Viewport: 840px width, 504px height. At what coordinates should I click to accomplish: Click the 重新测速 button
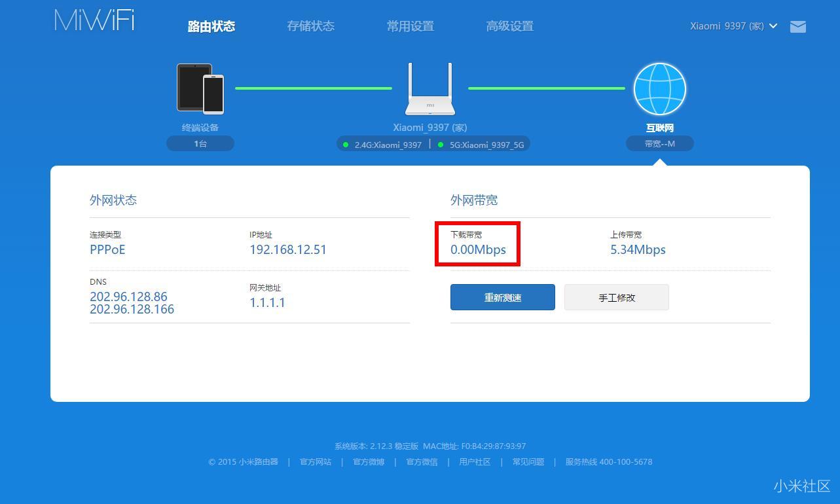[503, 297]
